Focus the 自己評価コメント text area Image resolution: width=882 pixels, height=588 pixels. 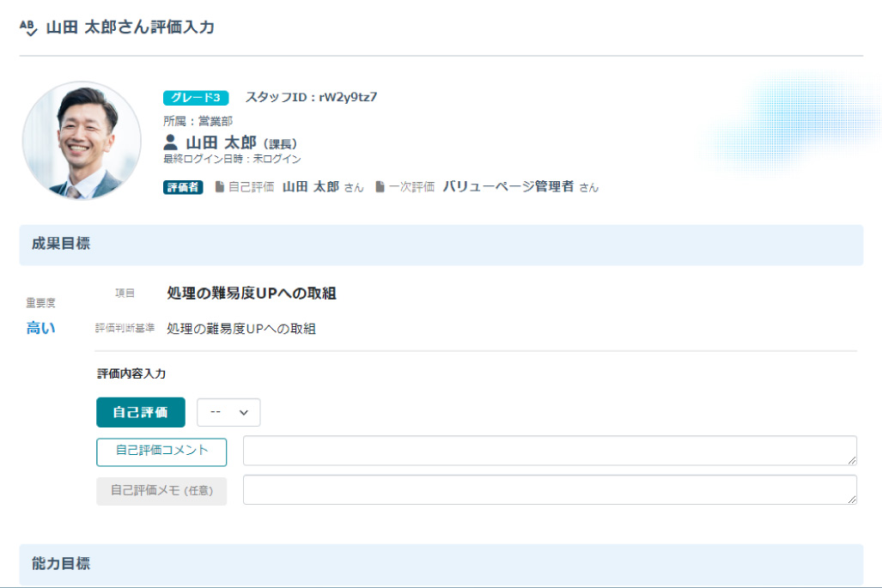[550, 451]
